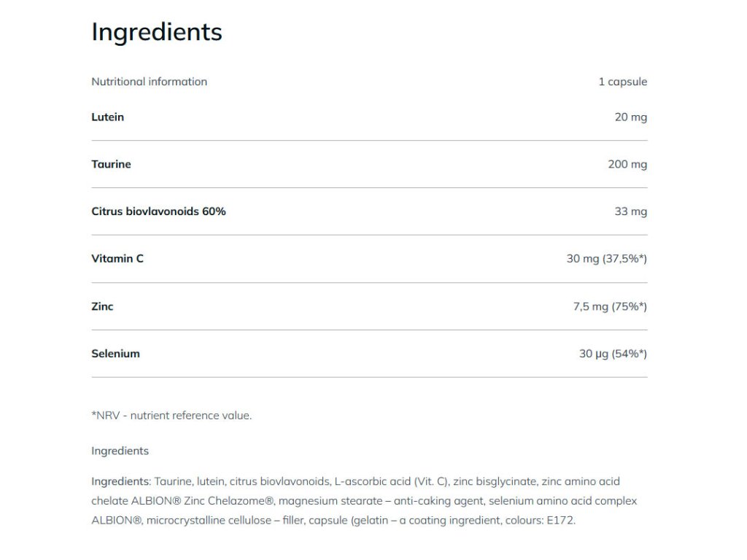Select the Vitamin C row label

pos(117,258)
